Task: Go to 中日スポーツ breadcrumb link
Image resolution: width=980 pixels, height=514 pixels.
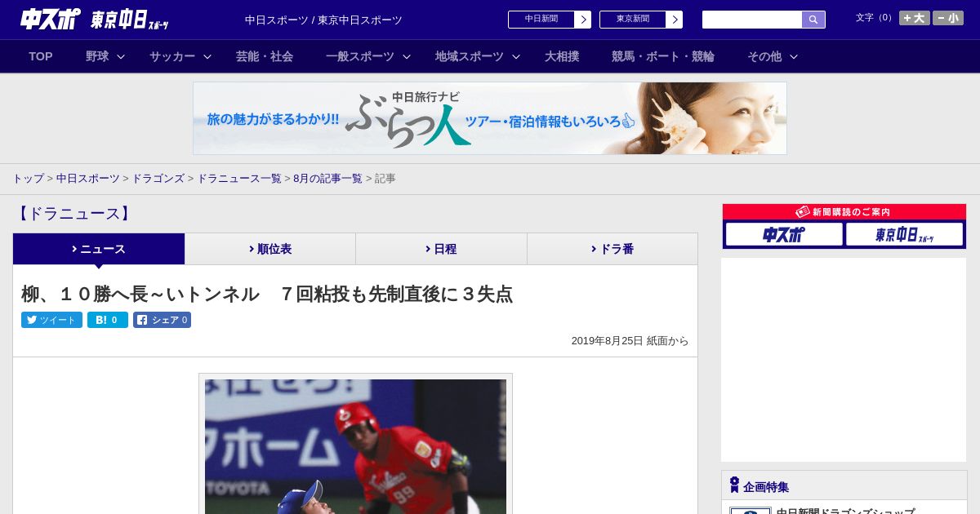Action: [88, 178]
